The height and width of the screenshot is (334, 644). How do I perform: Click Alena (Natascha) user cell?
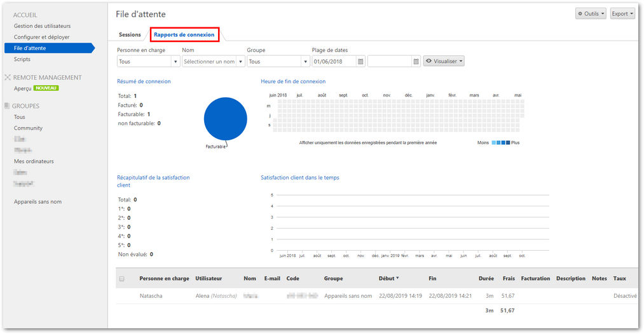[216, 296]
